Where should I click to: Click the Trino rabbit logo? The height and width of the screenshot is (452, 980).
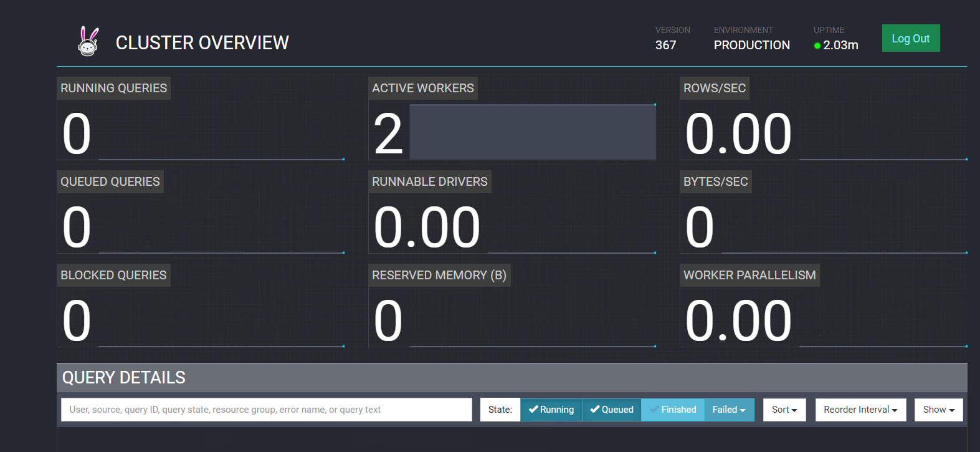(88, 42)
